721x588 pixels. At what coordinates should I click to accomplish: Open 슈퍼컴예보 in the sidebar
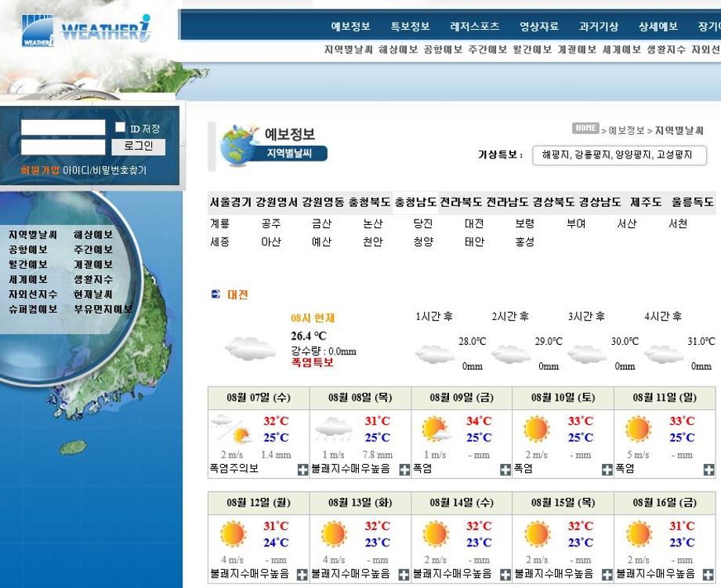(x=33, y=309)
